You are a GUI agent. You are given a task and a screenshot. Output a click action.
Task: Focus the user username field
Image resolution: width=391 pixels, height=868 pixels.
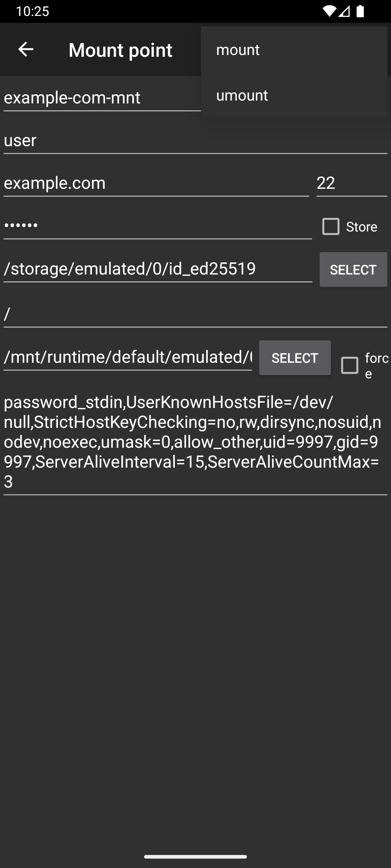[195, 140]
